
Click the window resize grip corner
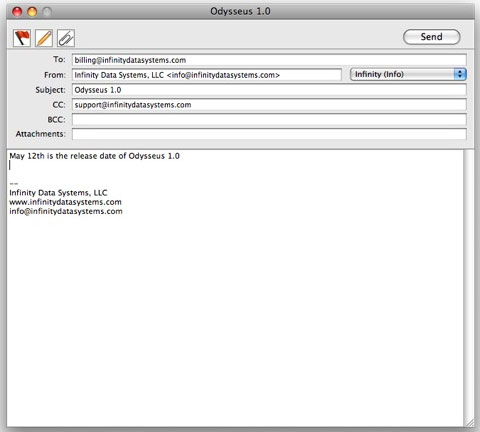(469, 423)
